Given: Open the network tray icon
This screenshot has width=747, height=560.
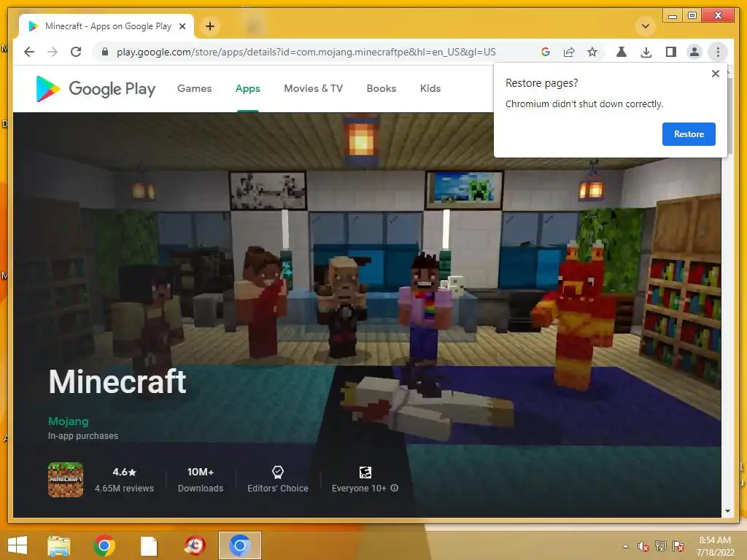Looking at the screenshot, I should point(661,546).
